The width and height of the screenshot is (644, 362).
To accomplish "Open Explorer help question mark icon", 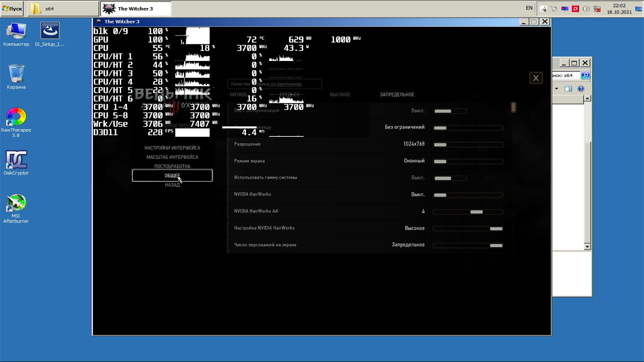I will click(581, 89).
